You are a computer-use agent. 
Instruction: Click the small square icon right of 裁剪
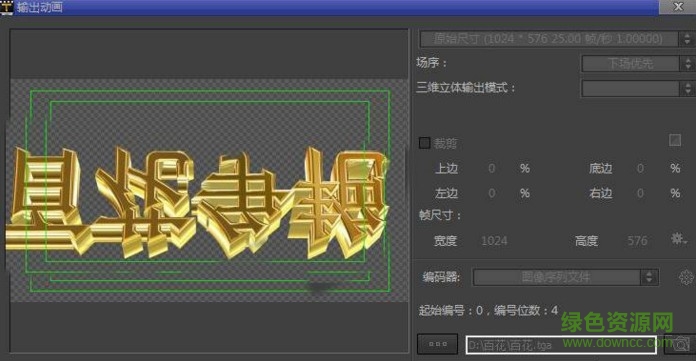click(675, 140)
